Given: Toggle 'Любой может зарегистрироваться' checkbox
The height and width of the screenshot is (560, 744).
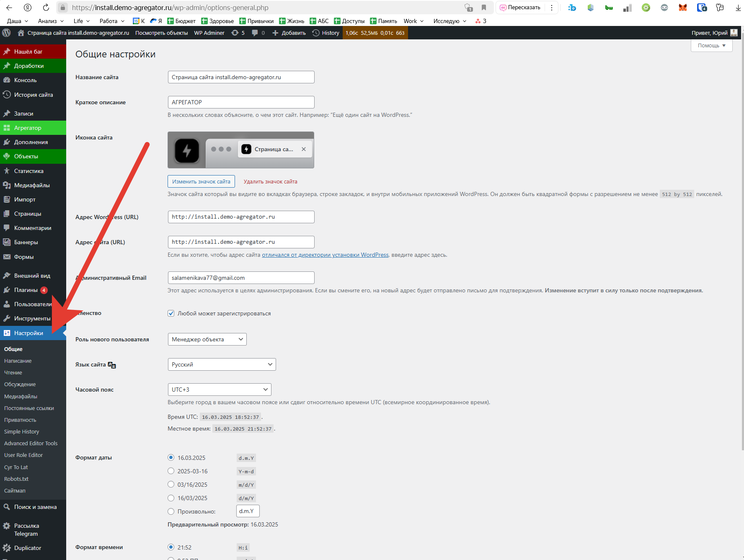Looking at the screenshot, I should click(x=171, y=313).
